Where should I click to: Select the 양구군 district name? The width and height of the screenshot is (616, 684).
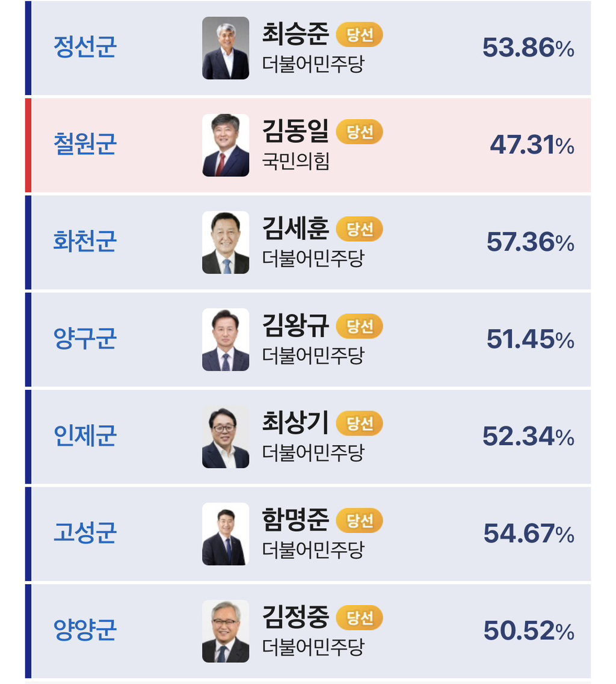point(85,339)
